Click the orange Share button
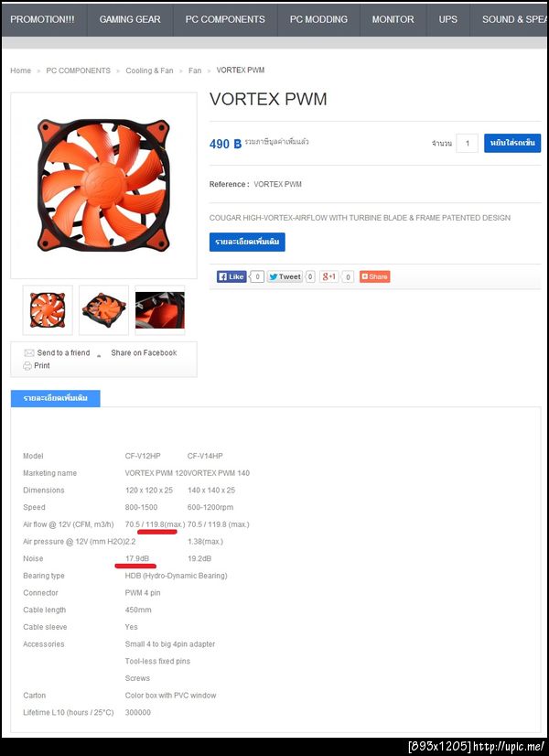This screenshot has width=549, height=756. [x=374, y=276]
